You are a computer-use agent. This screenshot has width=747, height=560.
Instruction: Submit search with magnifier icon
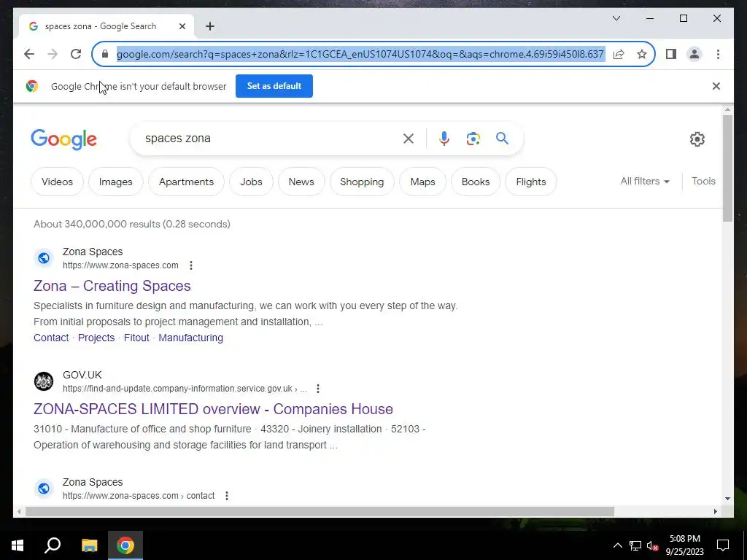(502, 139)
